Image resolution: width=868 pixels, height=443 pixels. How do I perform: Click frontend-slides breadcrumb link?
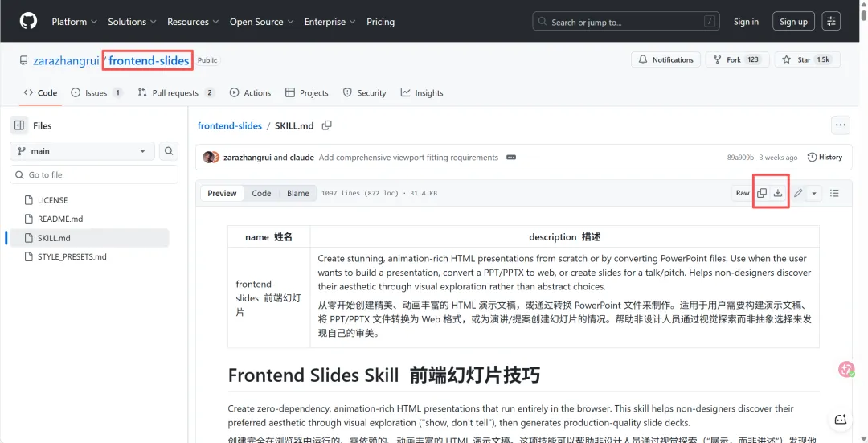tap(229, 125)
